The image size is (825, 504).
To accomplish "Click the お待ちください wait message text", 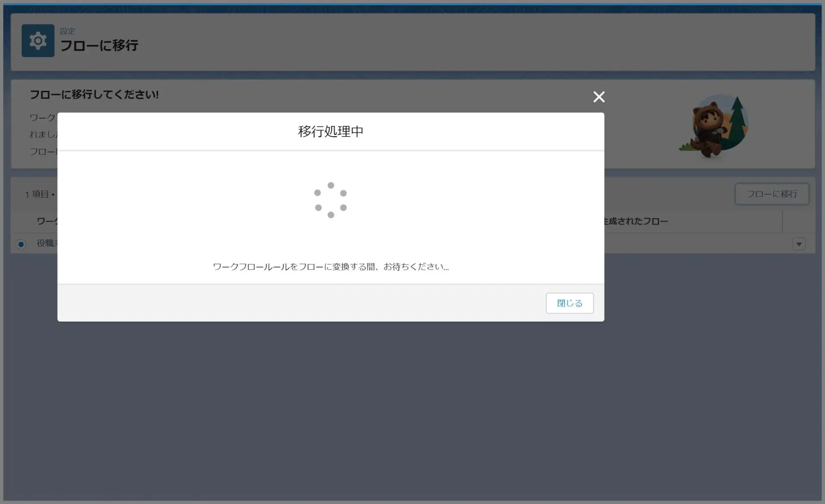I will [x=330, y=267].
